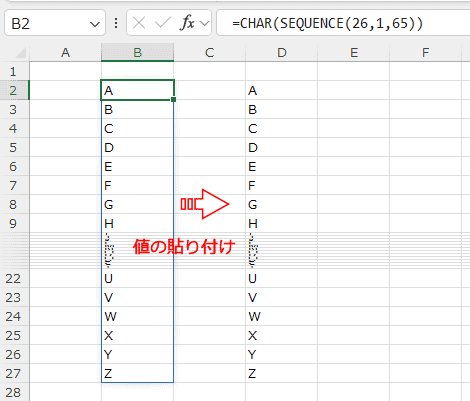
Task: Click cell D27 containing Z
Action: (282, 373)
